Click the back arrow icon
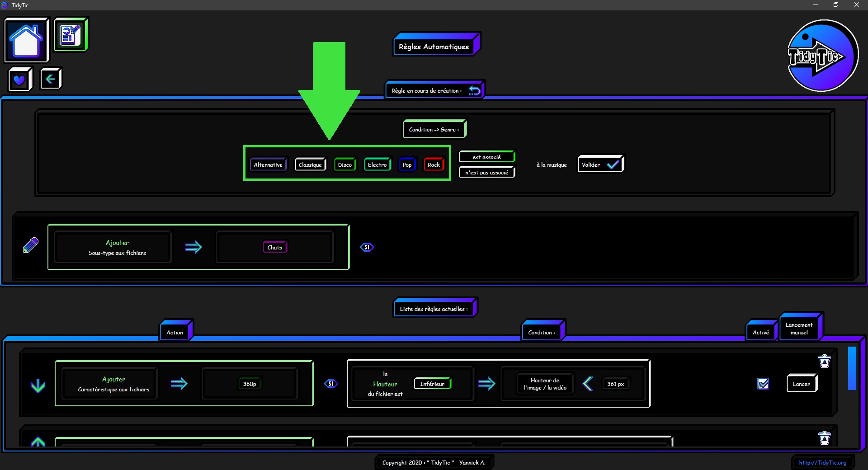The height and width of the screenshot is (470, 868). coord(50,79)
